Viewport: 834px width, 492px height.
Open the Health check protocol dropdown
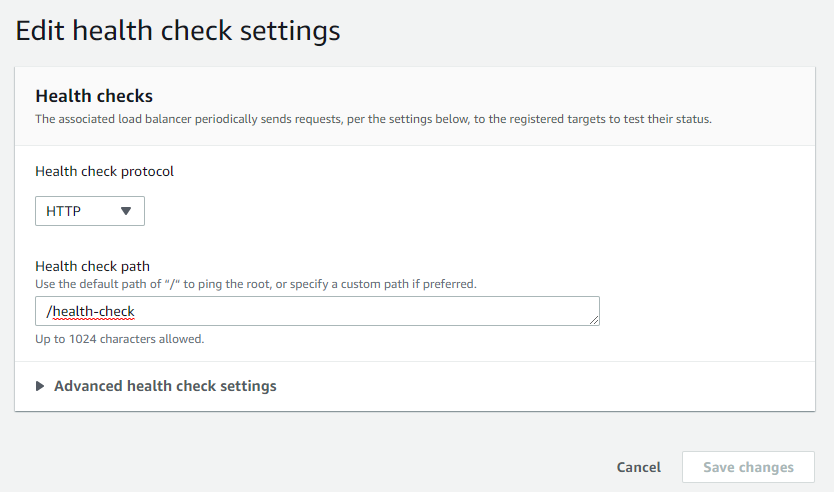click(x=90, y=211)
